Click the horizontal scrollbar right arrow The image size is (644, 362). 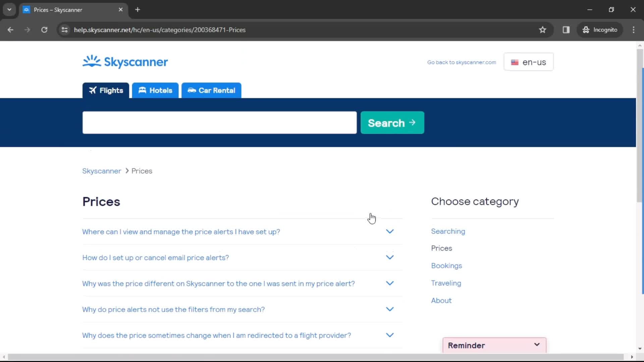click(632, 357)
